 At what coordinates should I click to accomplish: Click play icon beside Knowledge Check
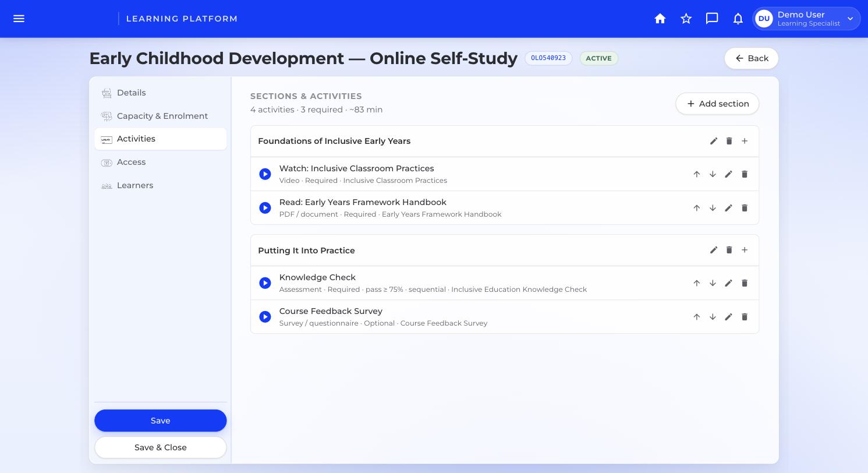265,283
